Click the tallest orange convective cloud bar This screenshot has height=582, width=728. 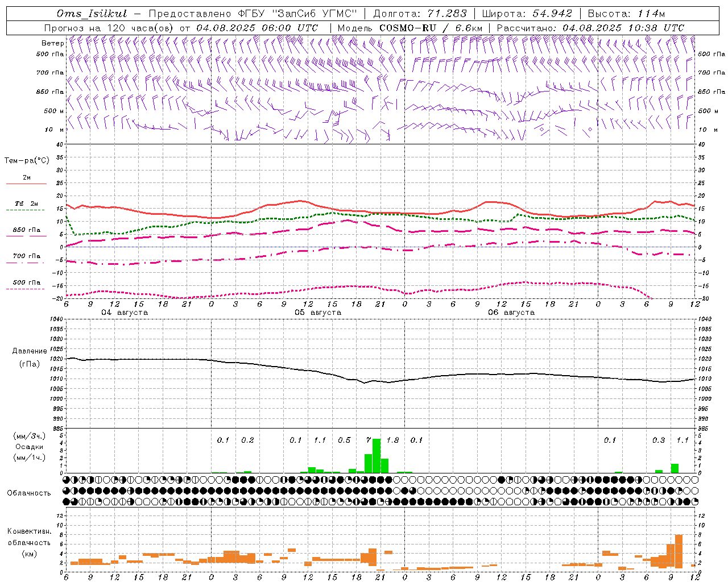[679, 551]
